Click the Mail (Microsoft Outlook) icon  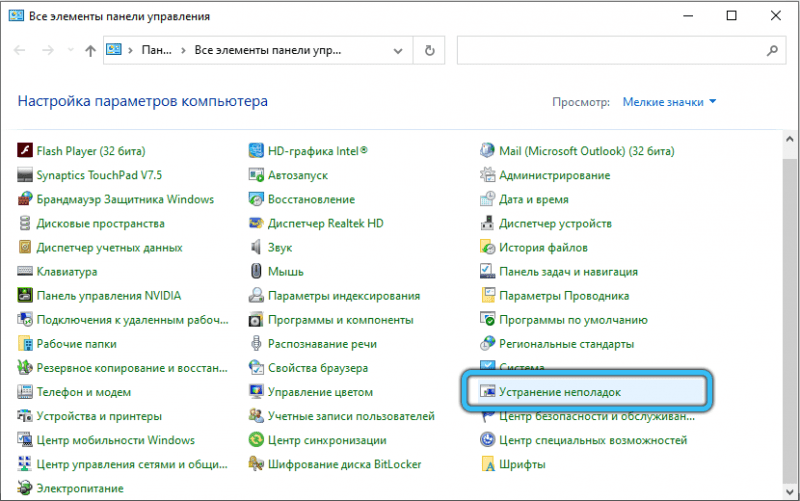click(x=487, y=151)
